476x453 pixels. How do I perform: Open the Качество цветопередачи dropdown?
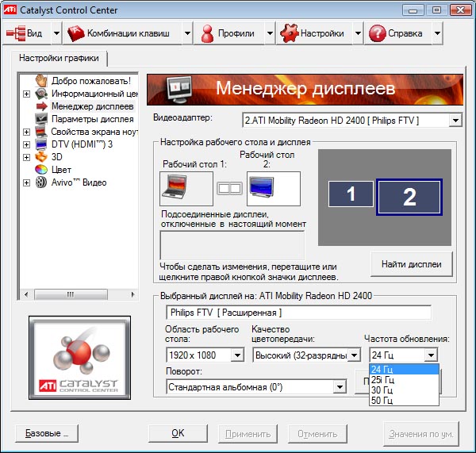click(355, 355)
